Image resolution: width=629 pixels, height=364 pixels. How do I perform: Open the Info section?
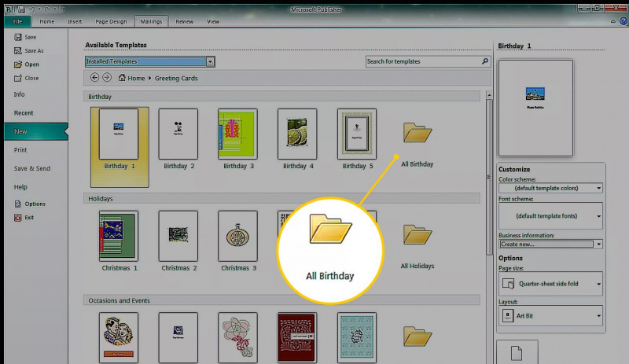tap(19, 94)
